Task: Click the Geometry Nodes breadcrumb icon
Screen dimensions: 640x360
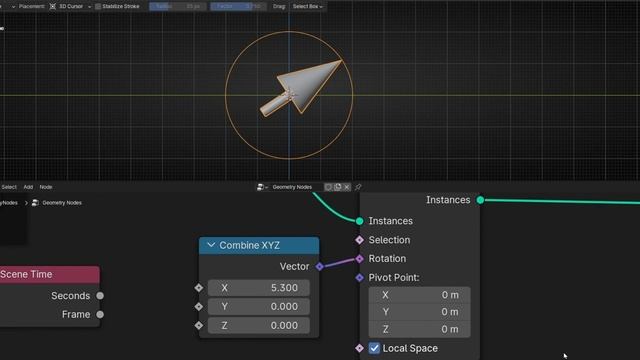Action: click(36, 202)
